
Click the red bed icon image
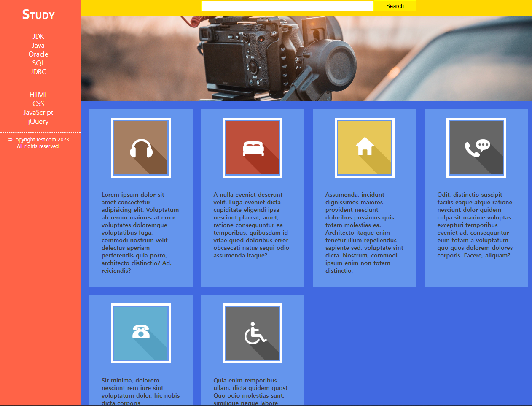point(253,148)
